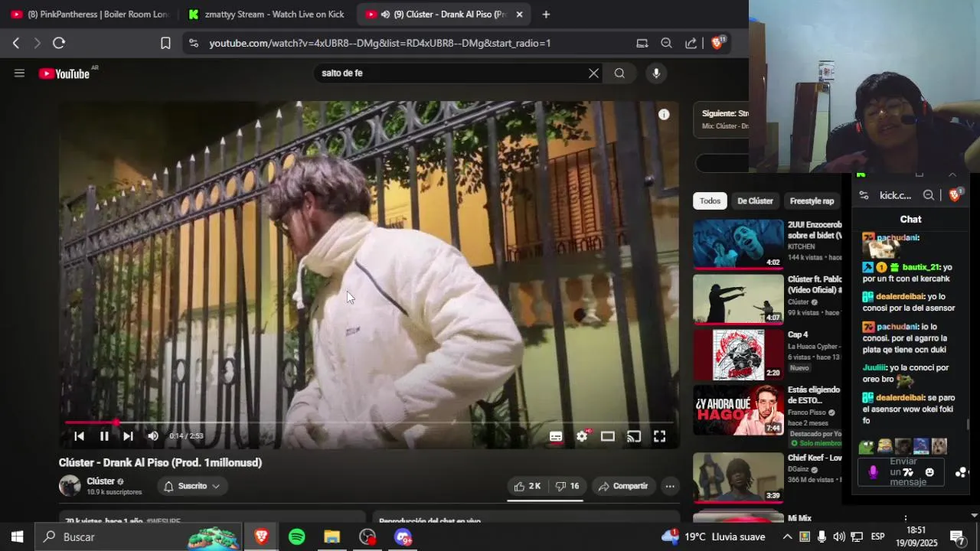Go to previous video in player
The height and width of the screenshot is (551, 980).
click(x=79, y=436)
